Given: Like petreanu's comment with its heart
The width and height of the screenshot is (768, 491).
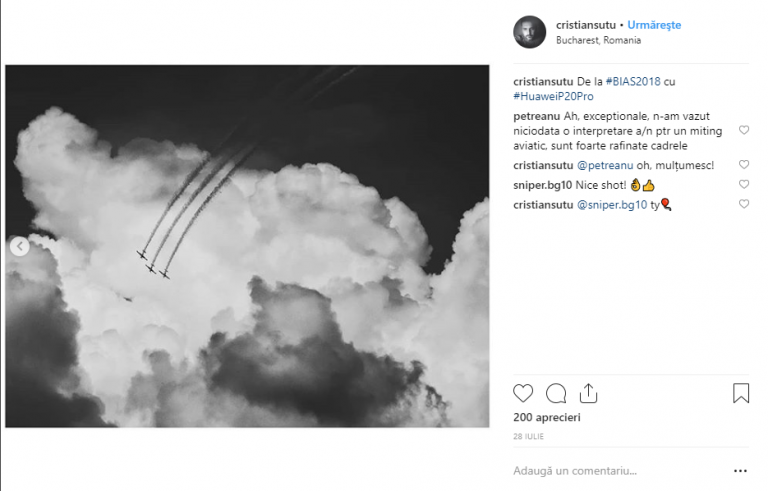Looking at the screenshot, I should pos(744,130).
